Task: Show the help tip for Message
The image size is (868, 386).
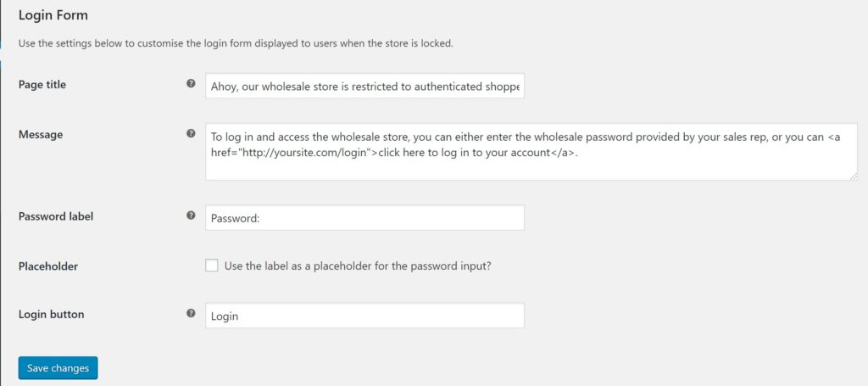Action: [x=191, y=133]
